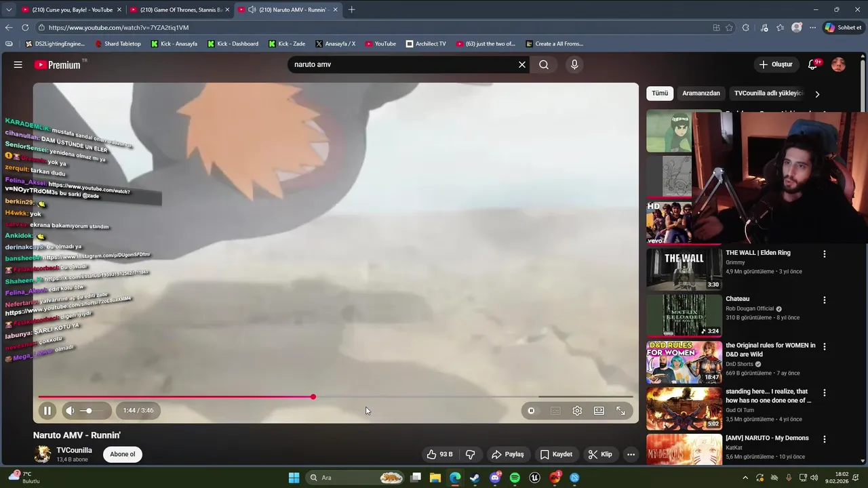Open the YouTube account avatar menu
The width and height of the screenshot is (868, 488).
(838, 64)
